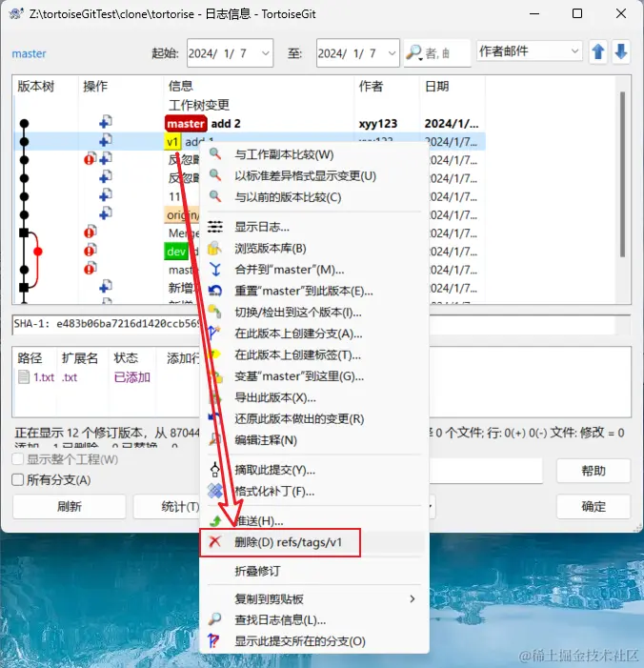Click the switch/checkout version icon
644x668 pixels.
pyautogui.click(x=215, y=312)
